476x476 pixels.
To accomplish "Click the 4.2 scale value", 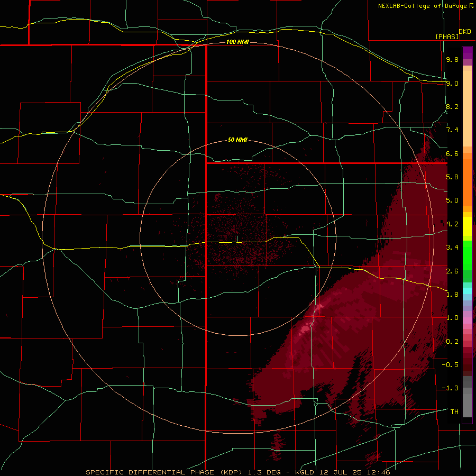I will coord(452,224).
